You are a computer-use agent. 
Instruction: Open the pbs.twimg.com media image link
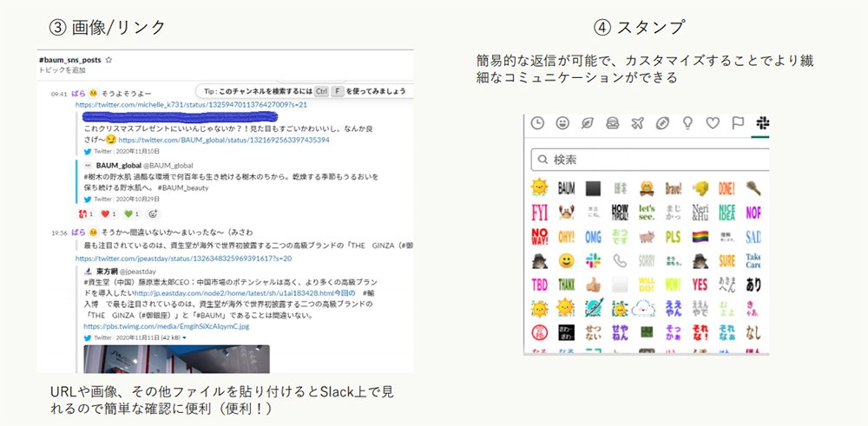tap(166, 326)
